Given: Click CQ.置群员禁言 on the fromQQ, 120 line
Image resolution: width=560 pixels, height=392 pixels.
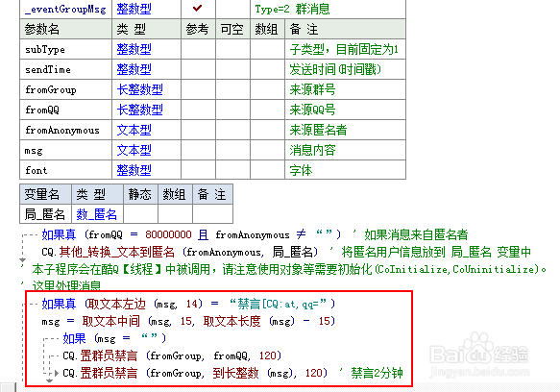Looking at the screenshot, I should coord(100,355).
